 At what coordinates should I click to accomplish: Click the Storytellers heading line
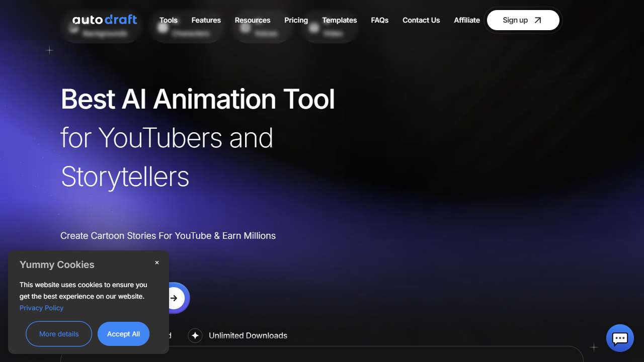[125, 176]
